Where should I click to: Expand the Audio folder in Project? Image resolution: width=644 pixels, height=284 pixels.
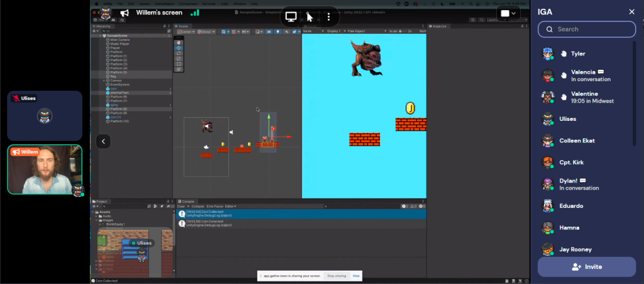[96, 216]
